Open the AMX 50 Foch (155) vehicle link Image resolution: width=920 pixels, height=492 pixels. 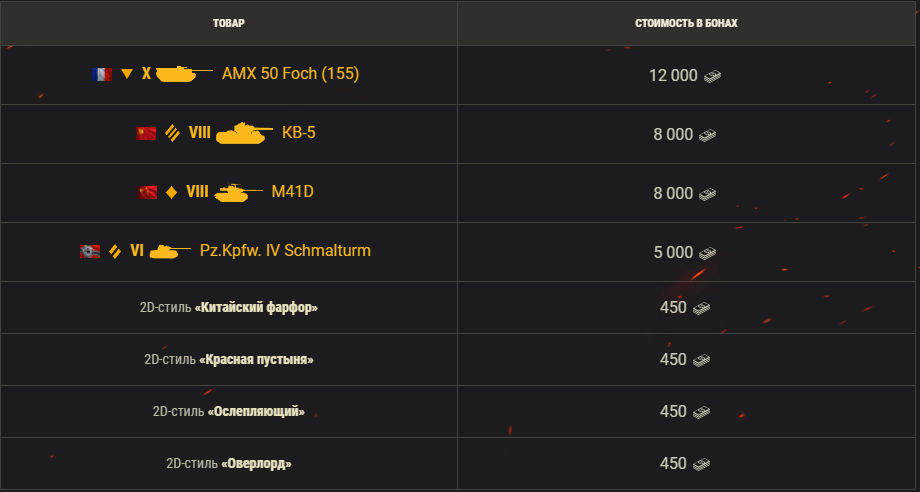click(290, 74)
